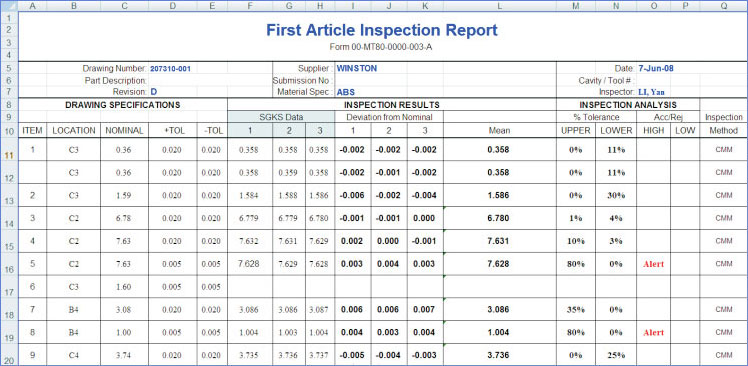
Task: Select row 16 header
Action: click(9, 264)
